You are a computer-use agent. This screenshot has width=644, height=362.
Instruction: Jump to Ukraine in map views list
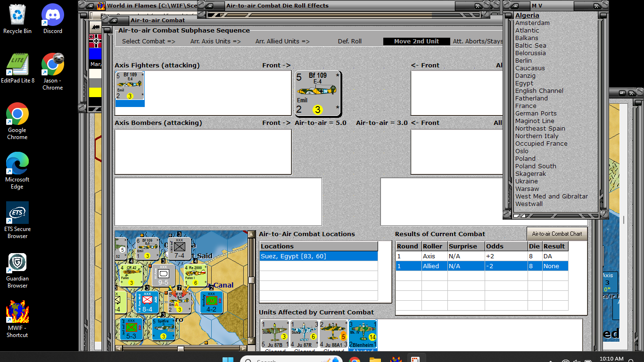coord(527,181)
